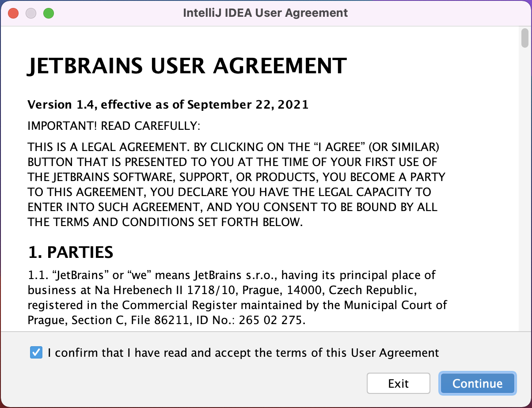Click the 'IMPORTANT! READ CAREFULLY:' text
The width and height of the screenshot is (532, 408).
(x=114, y=126)
